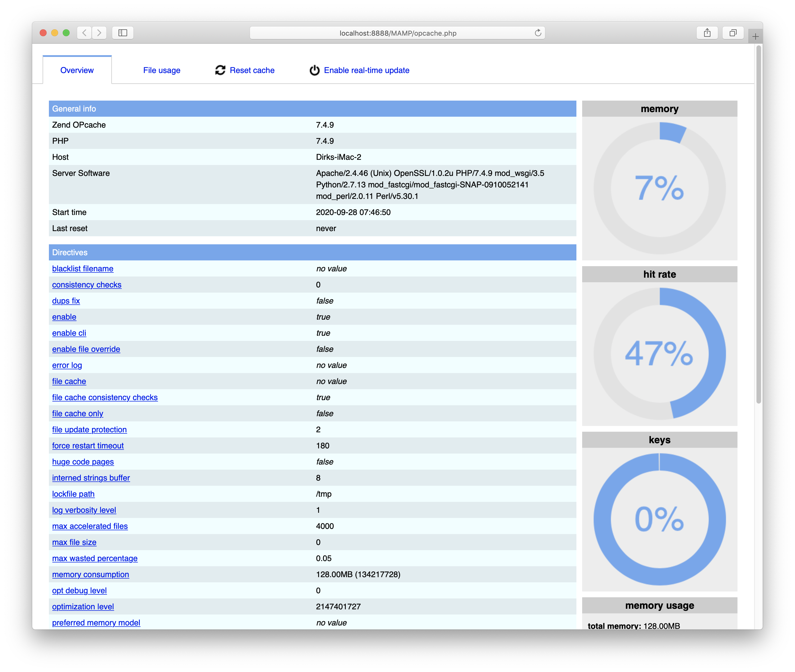Reload the page via address bar icon
795x672 pixels.
[x=537, y=33]
